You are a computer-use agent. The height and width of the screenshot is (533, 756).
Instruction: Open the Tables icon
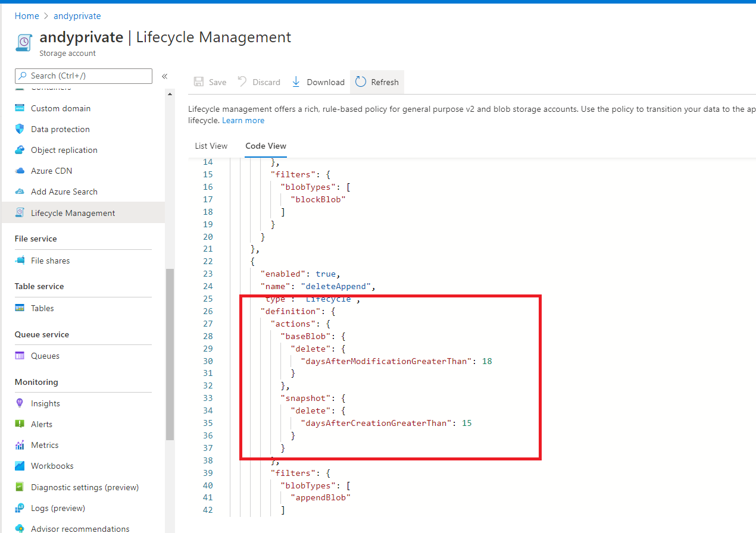(x=20, y=308)
